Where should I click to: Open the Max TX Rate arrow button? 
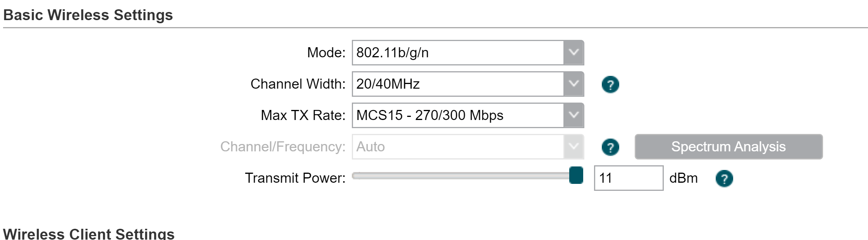point(573,115)
